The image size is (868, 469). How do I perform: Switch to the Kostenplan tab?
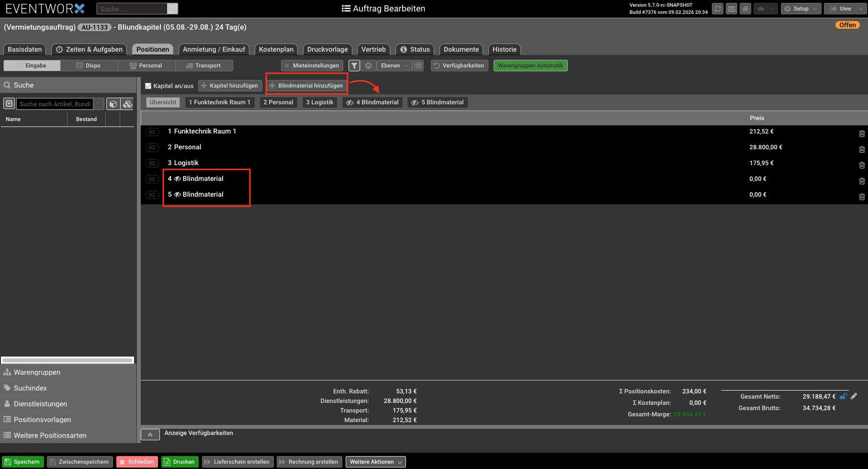[x=276, y=49]
